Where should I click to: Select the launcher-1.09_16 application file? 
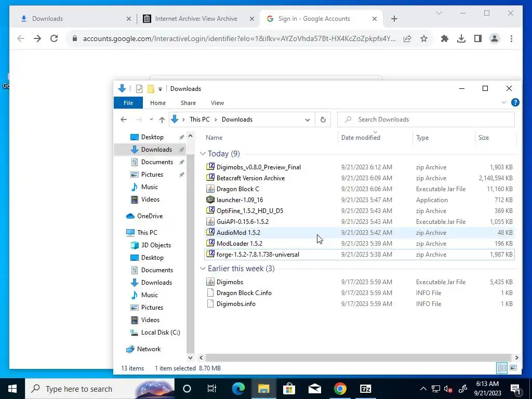pos(359,200)
